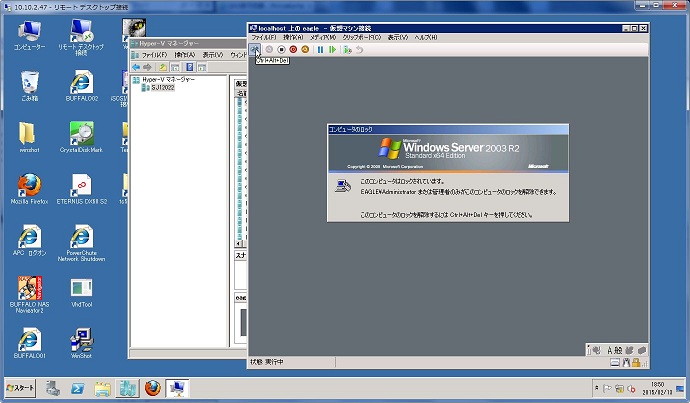
Task: Select Hyper-V マネージャー root tree node
Action: click(166, 79)
